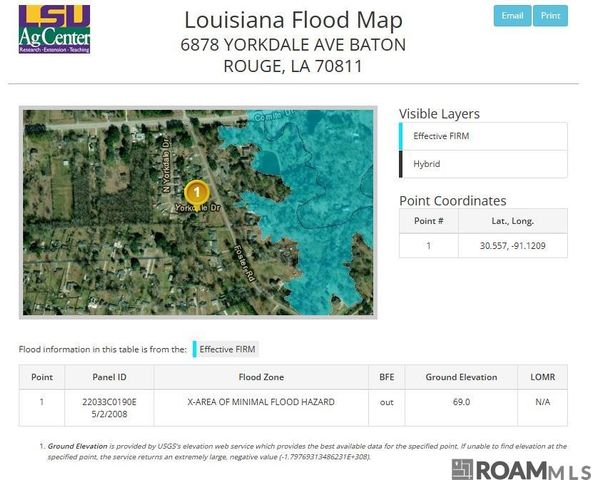Click the Foster Rd label on map

coord(245,263)
